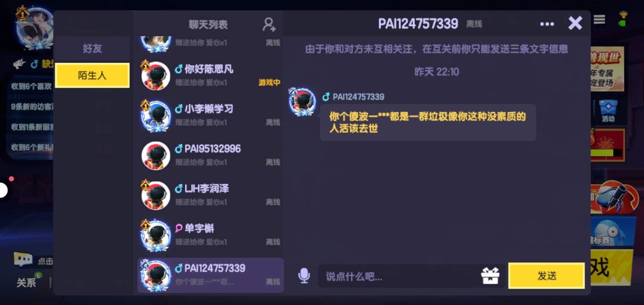Click the network signal status icon
This screenshot has height=305, width=644.
click(x=623, y=19)
